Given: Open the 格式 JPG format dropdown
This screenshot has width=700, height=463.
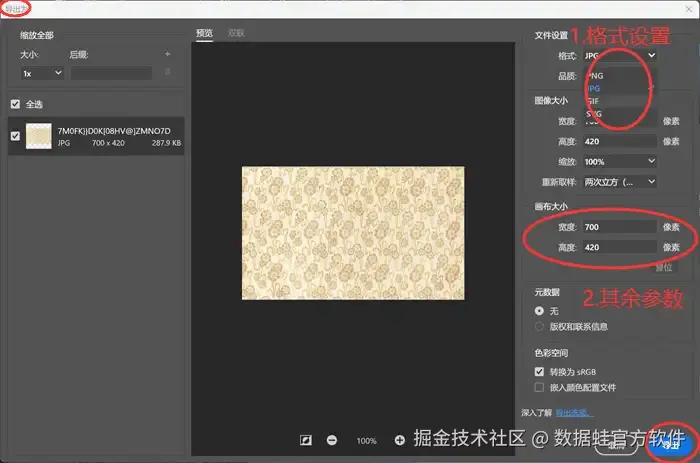Looking at the screenshot, I should pyautogui.click(x=620, y=55).
